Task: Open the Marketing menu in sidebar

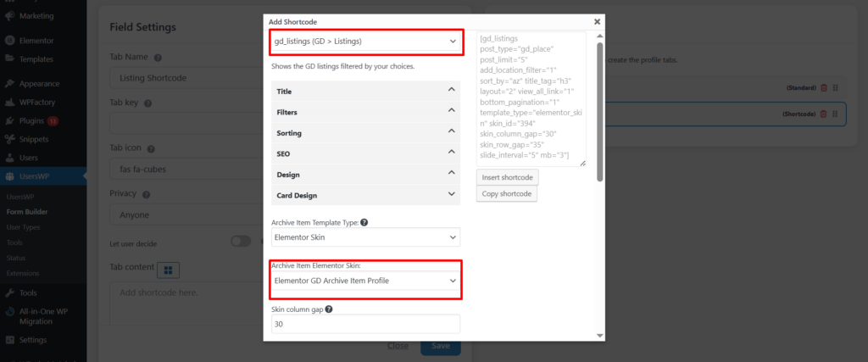Action: coord(36,16)
